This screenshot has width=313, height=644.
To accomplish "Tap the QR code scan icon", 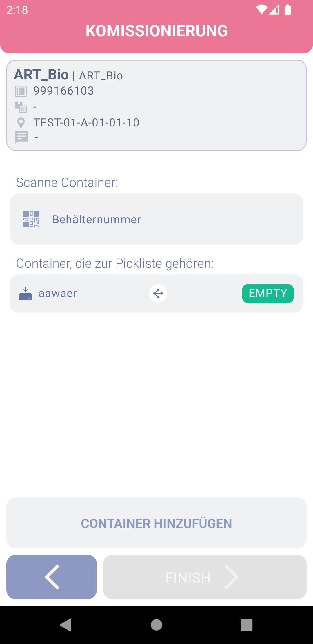I will tap(31, 219).
